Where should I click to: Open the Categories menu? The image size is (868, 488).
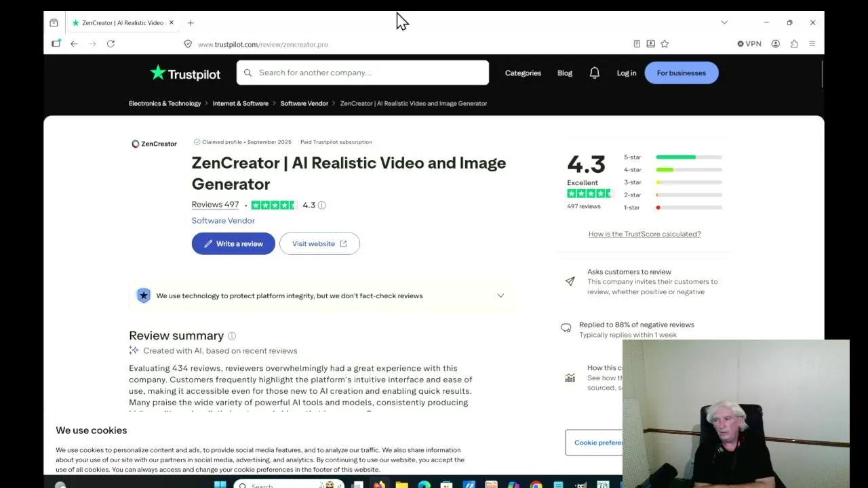523,73
